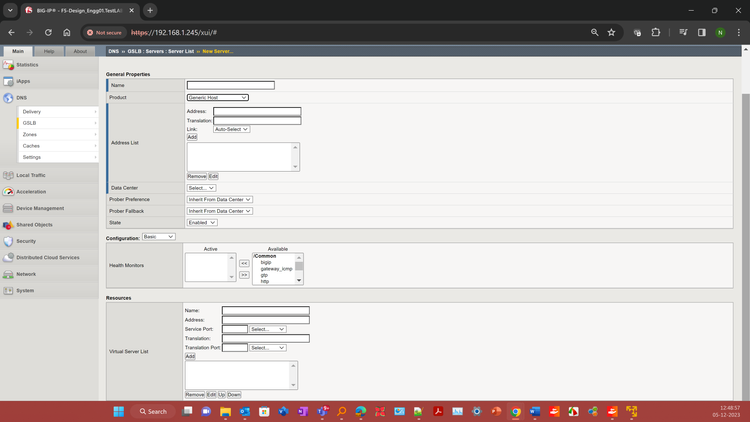750x422 pixels.
Task: Reload the page with the refresh icon
Action: point(48,32)
